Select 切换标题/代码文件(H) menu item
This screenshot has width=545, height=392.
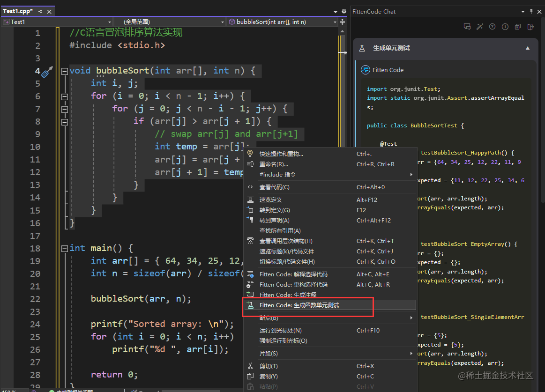point(330,262)
